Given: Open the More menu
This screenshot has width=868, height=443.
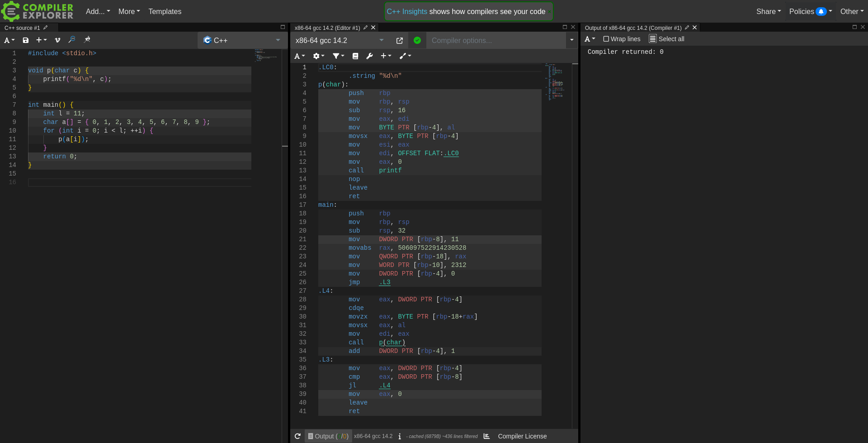Looking at the screenshot, I should (129, 11).
